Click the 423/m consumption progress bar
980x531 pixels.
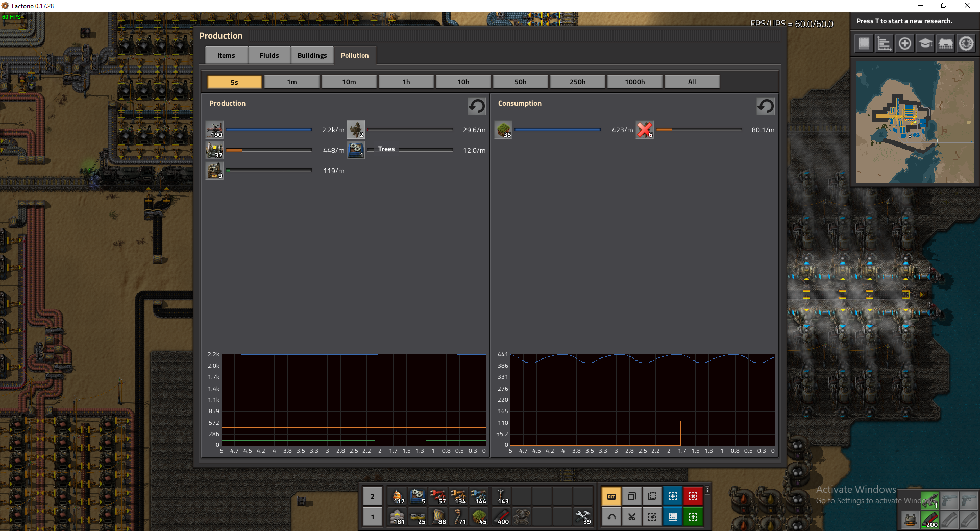557,130
